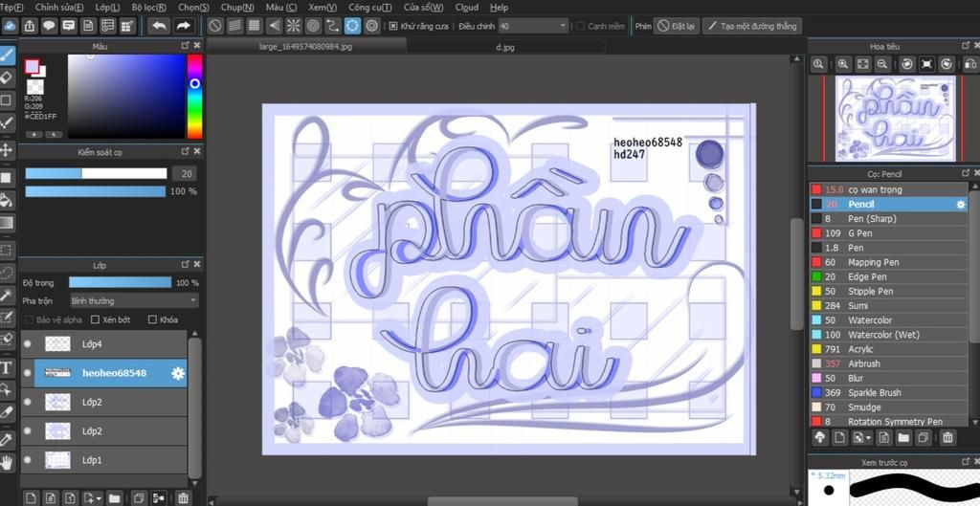
Task: Turn snap off with the crossed-circle icon
Action: coord(215,26)
